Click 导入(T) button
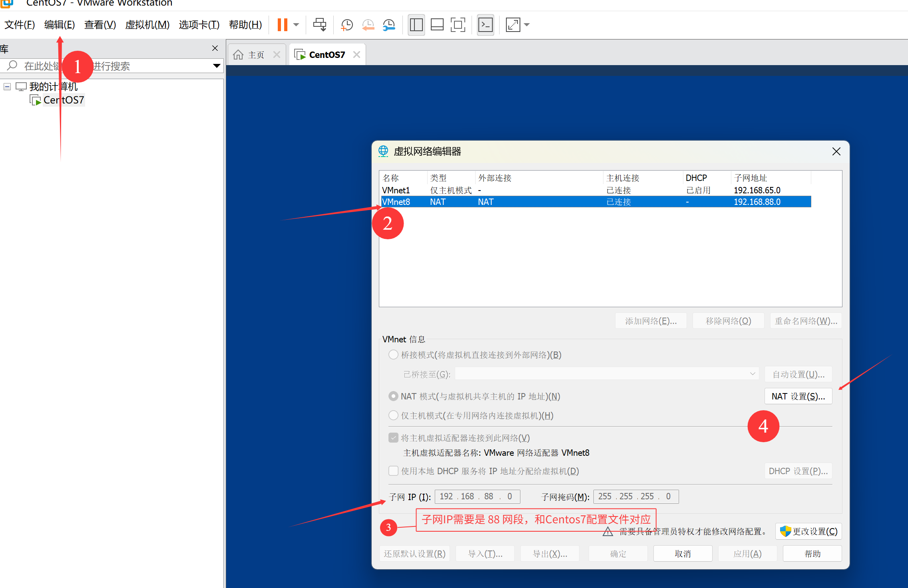This screenshot has width=908, height=588. 485,554
